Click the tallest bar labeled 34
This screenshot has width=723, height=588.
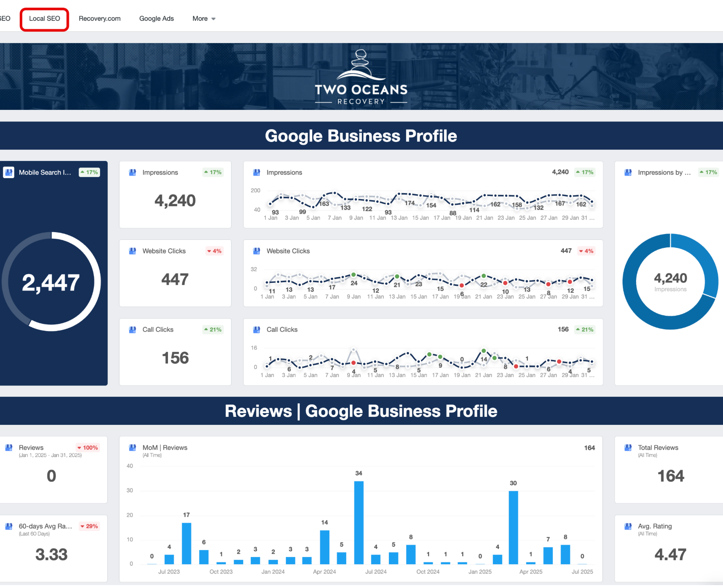[x=359, y=523]
